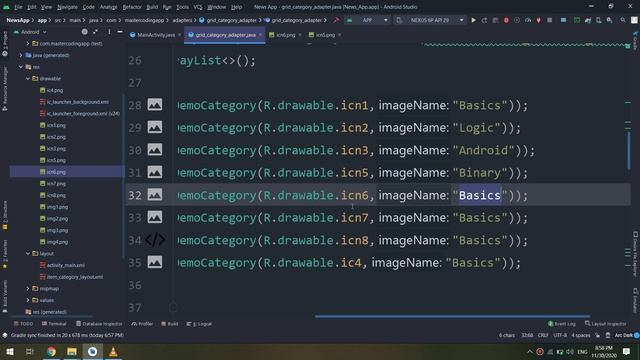
Task: Click the code gutter icon on line 34
Action: tap(155, 240)
